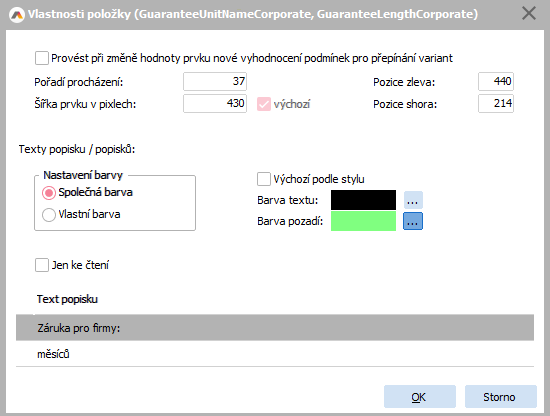The height and width of the screenshot is (416, 550).
Task: Cancel with the Storno button
Action: coord(501,397)
